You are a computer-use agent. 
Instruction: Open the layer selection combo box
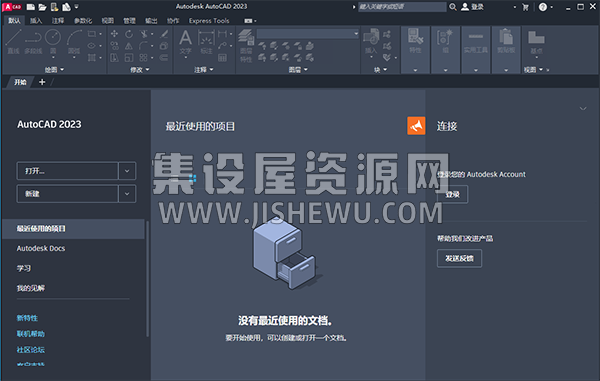[x=308, y=34]
